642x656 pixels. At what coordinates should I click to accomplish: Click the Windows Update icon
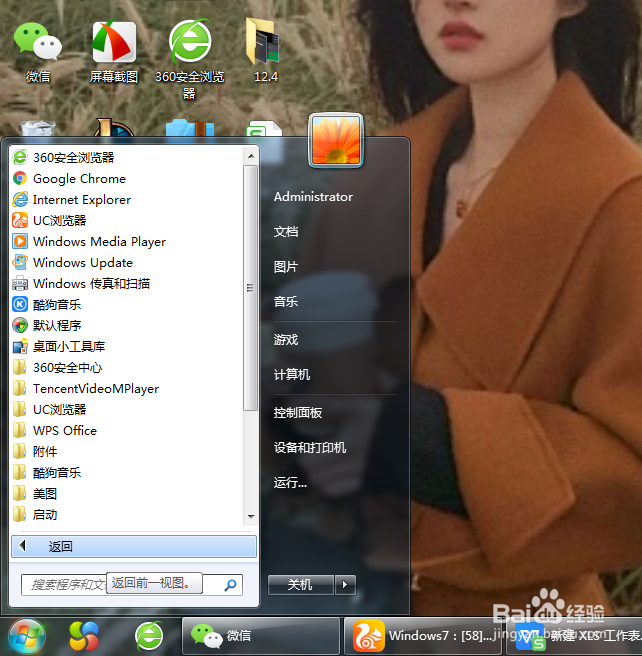[20, 262]
